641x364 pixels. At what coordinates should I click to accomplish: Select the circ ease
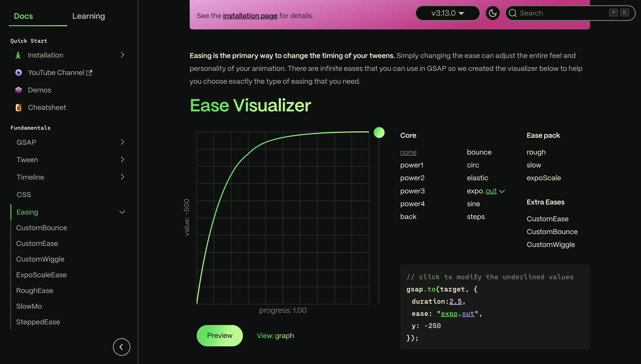coord(473,165)
